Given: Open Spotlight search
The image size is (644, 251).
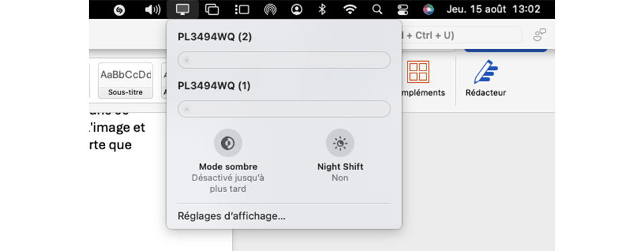Looking at the screenshot, I should 377,9.
